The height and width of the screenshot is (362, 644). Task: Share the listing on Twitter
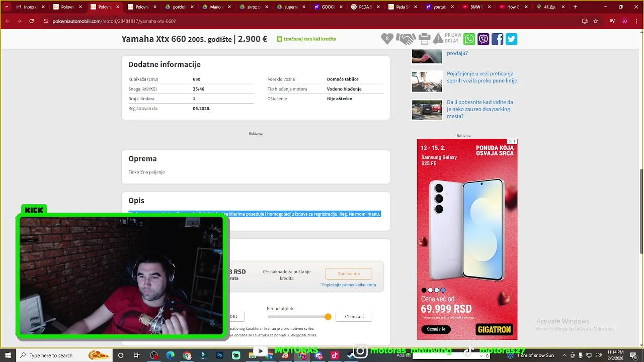[511, 39]
